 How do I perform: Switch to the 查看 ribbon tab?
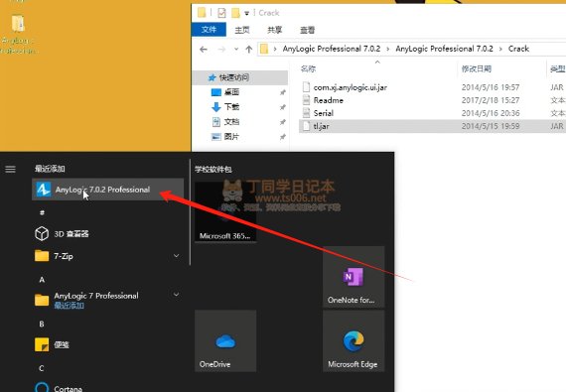tap(307, 30)
